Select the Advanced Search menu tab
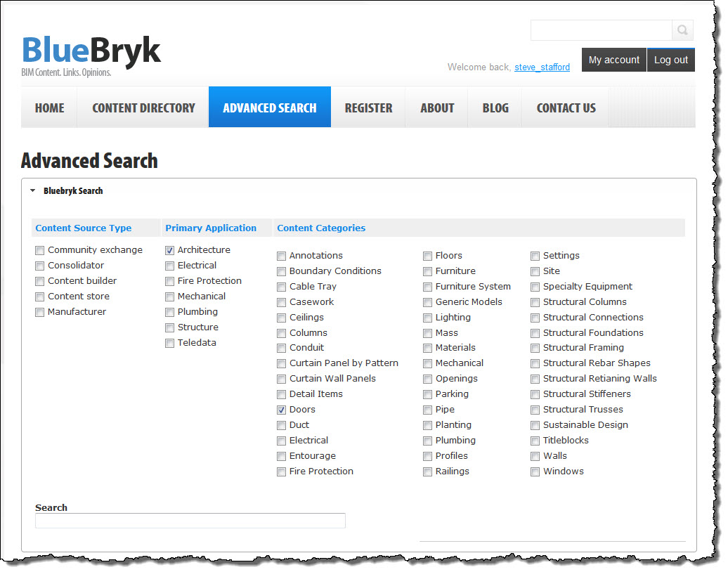728x572 pixels. tap(270, 107)
